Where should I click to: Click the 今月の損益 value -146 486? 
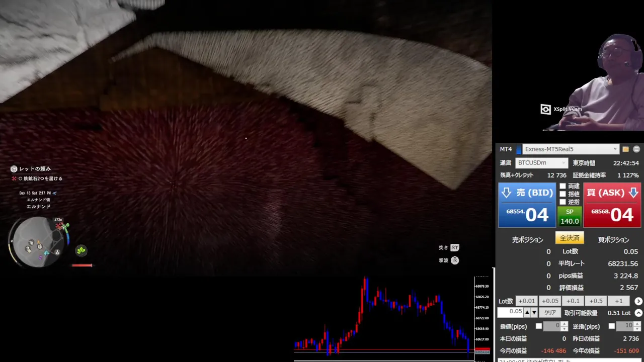553,351
